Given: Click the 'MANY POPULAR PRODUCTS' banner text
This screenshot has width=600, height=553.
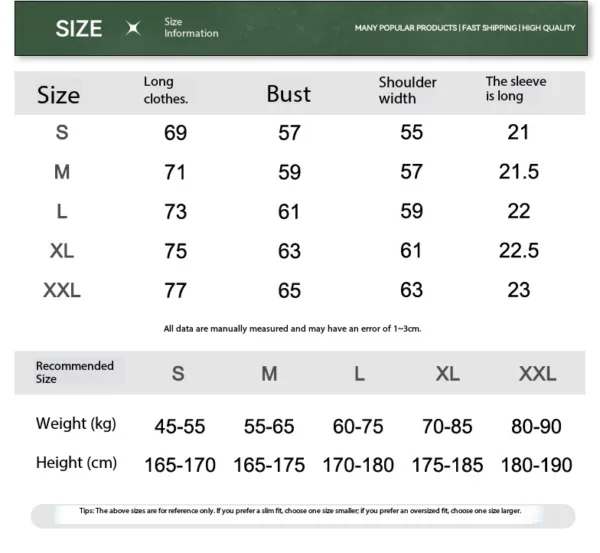Looking at the screenshot, I should tap(405, 28).
